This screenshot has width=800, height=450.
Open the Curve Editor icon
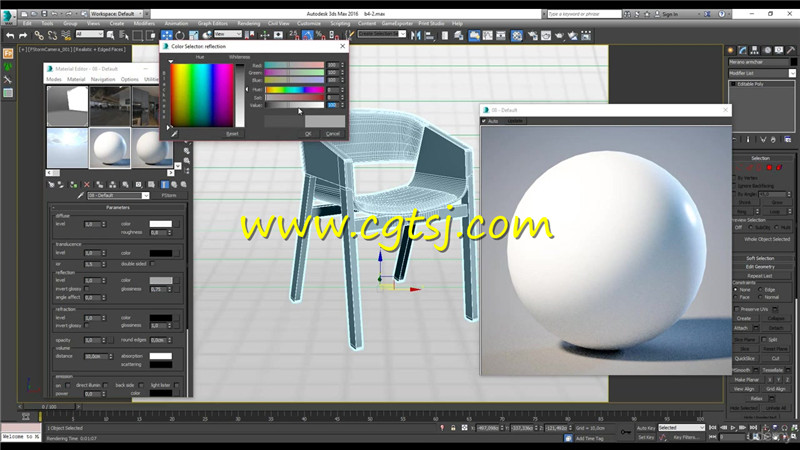pyautogui.click(x=488, y=35)
